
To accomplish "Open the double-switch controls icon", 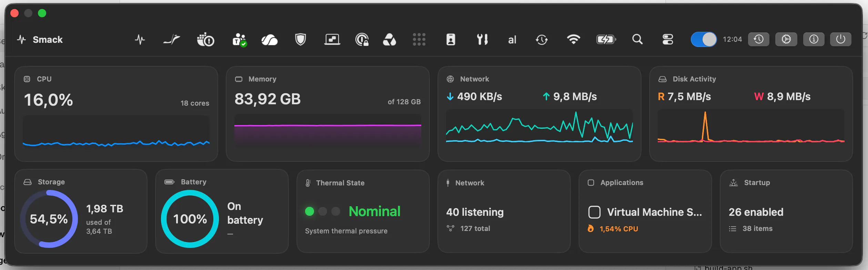I will pos(668,40).
